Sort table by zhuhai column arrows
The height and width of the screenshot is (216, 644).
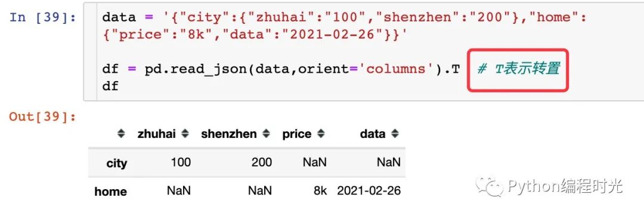coord(185,134)
